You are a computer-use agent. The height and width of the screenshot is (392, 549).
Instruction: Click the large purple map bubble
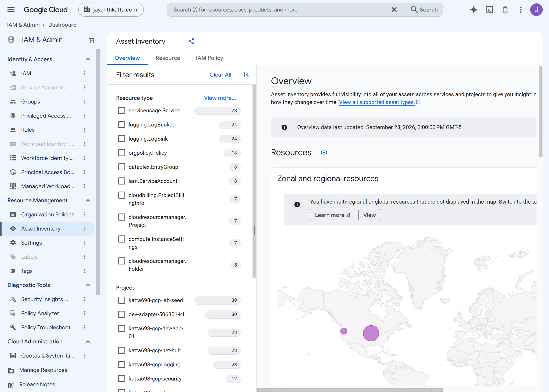pos(371,333)
